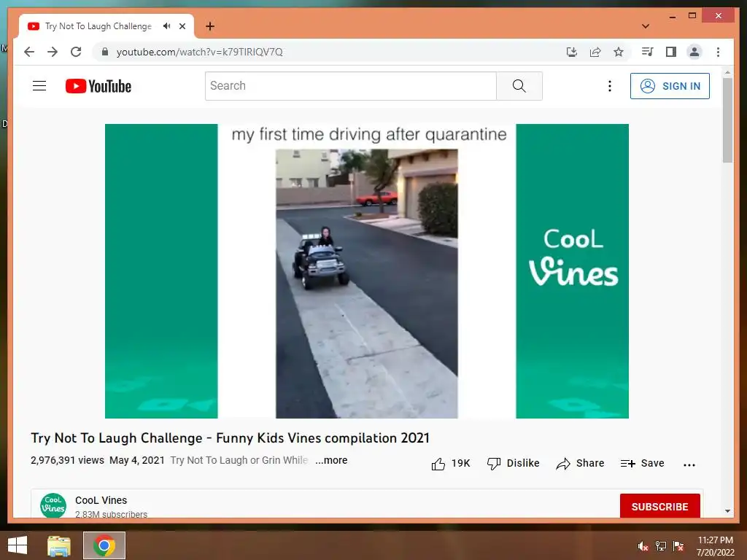Go to YouTube home via logo
This screenshot has height=560, width=747.
[98, 86]
